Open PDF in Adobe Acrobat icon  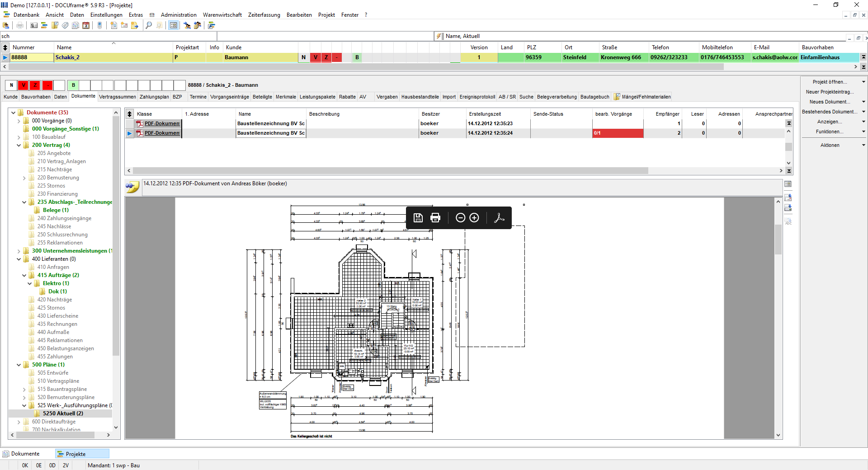[x=499, y=218]
